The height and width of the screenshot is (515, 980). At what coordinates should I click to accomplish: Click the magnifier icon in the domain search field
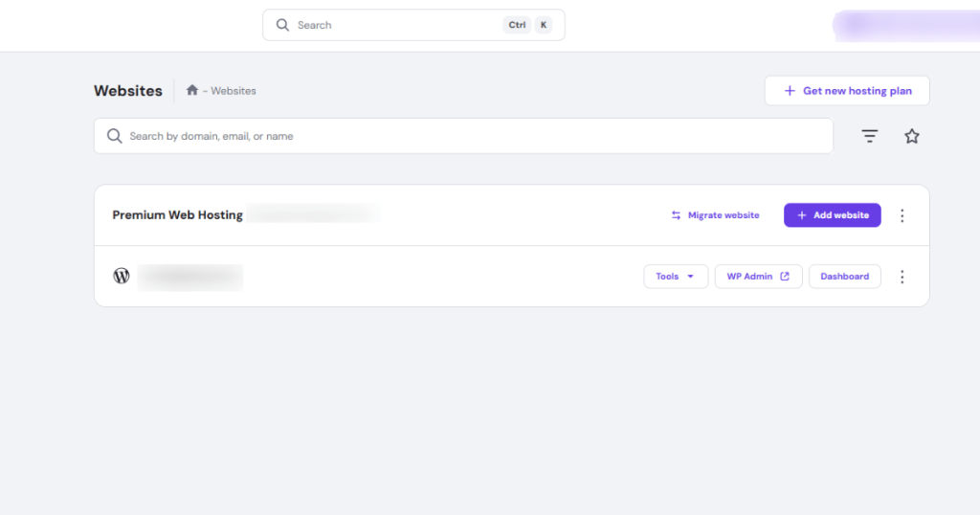click(x=115, y=137)
